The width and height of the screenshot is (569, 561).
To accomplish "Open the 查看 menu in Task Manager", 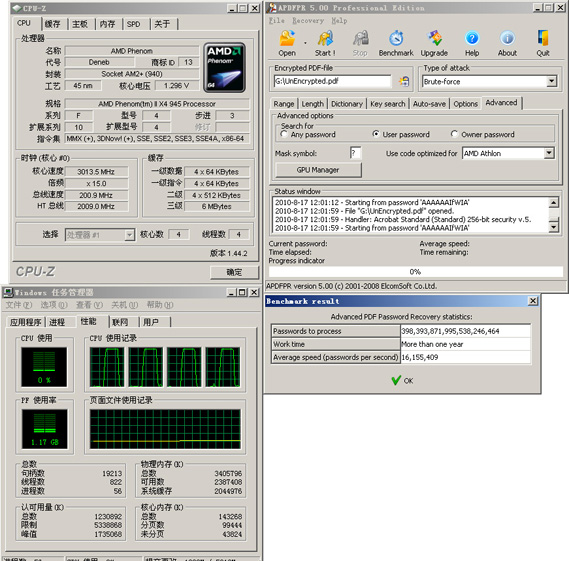I will coord(89,305).
